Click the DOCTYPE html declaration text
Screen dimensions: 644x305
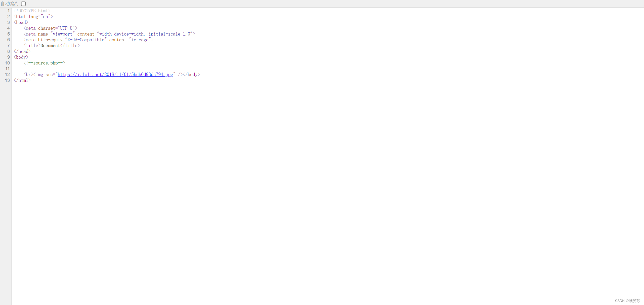click(32, 11)
